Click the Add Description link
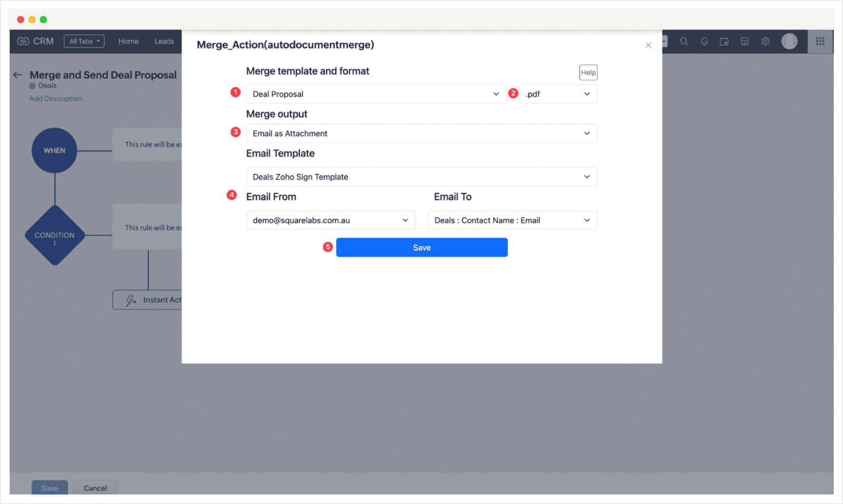The image size is (843, 504). click(56, 98)
